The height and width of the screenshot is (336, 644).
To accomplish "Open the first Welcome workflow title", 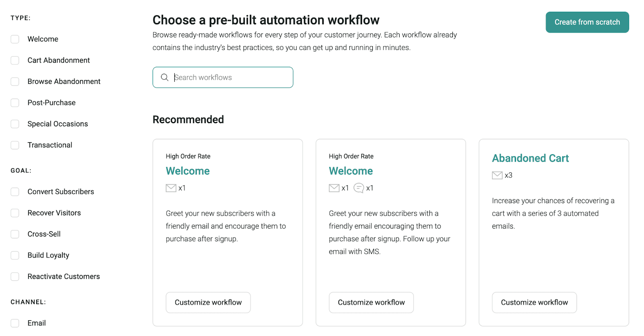I will pos(188,171).
